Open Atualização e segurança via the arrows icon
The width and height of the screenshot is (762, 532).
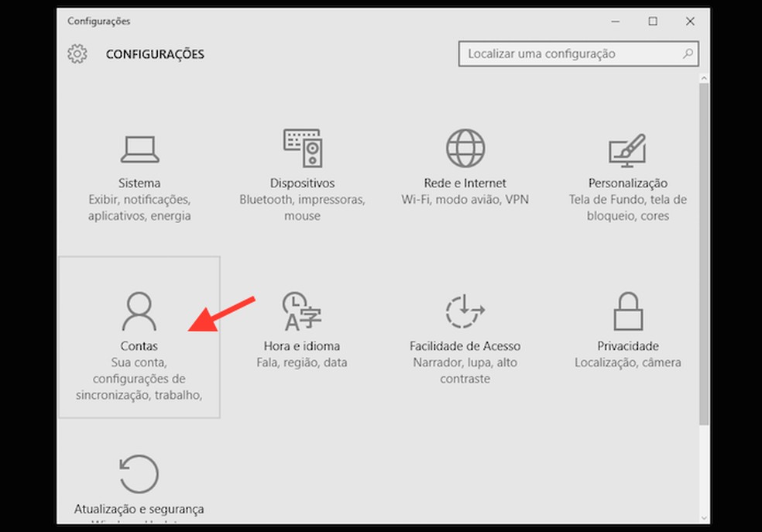click(139, 474)
